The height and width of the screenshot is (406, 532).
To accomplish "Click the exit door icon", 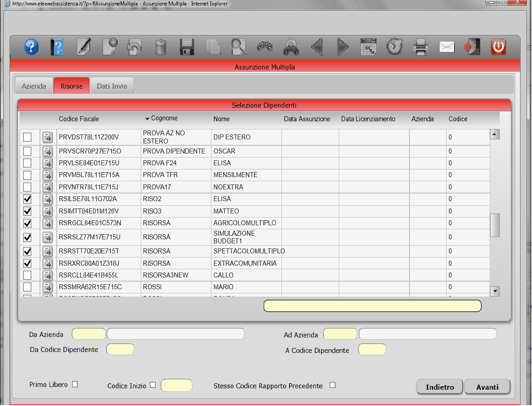I will tap(472, 47).
